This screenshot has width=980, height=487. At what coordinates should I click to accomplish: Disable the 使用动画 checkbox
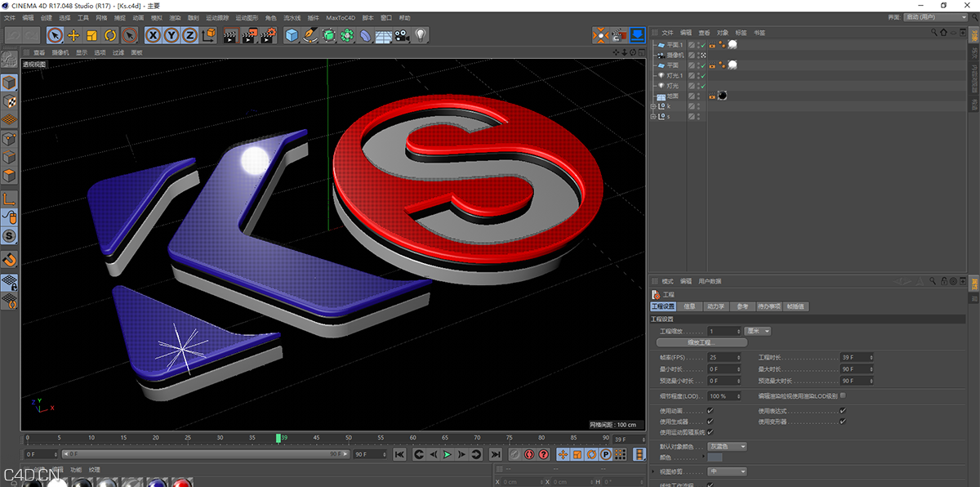click(x=709, y=409)
